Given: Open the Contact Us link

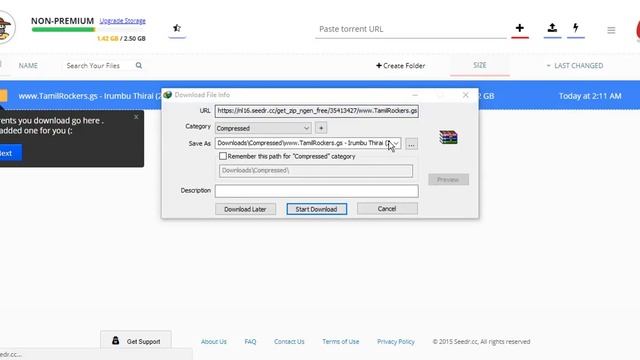Looking at the screenshot, I should tap(289, 341).
